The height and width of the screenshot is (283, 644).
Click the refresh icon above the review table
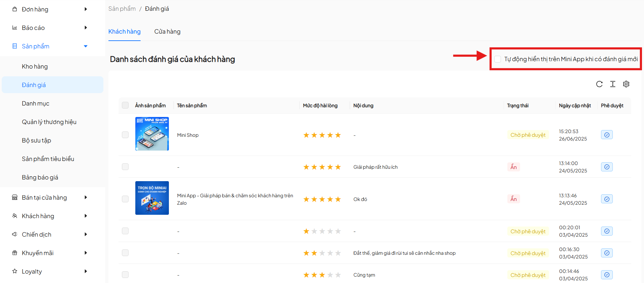tap(599, 84)
